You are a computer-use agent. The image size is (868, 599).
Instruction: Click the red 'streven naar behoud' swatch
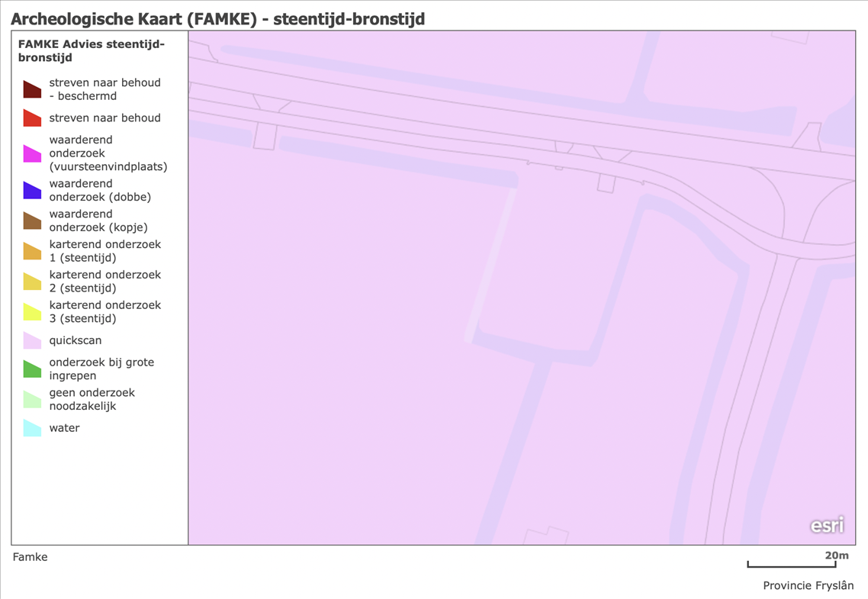click(x=32, y=118)
